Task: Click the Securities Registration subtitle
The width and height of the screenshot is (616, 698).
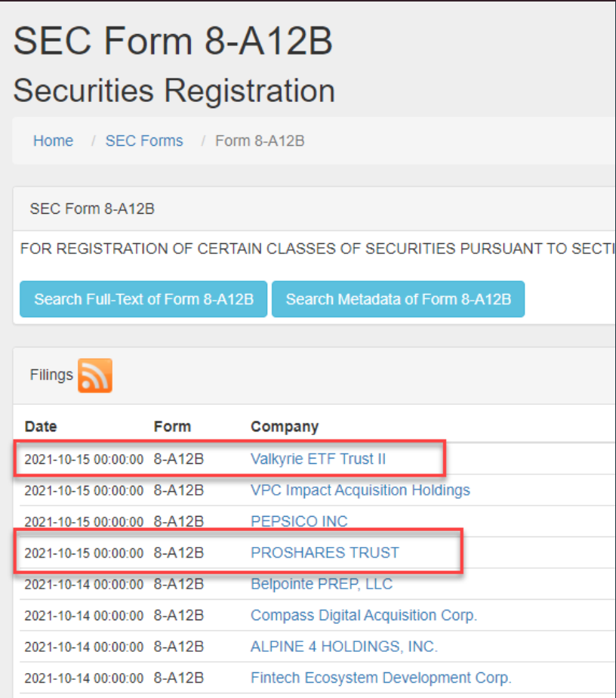Action: pos(174,91)
